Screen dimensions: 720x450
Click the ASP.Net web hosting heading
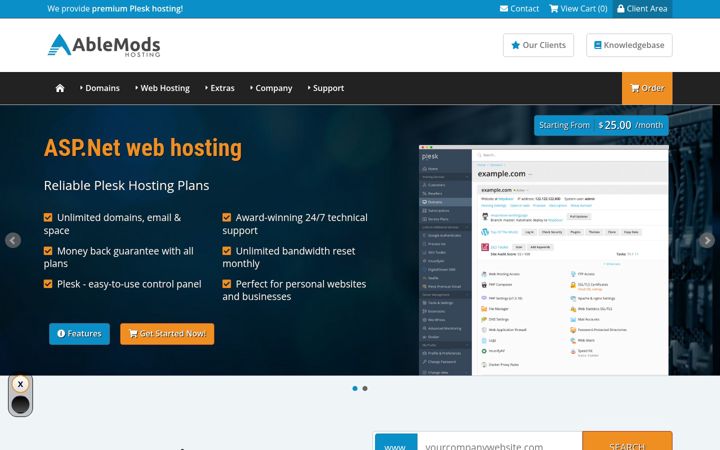point(143,148)
